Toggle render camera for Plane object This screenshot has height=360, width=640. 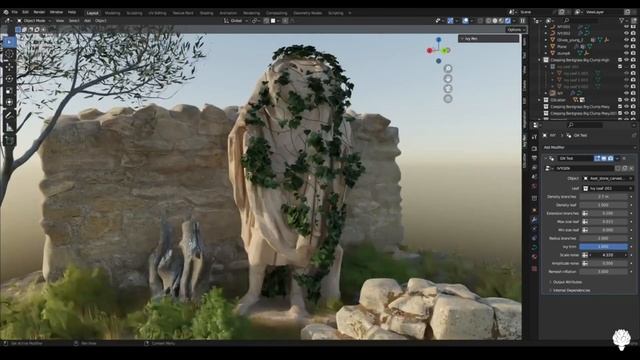pyautogui.click(x=633, y=47)
